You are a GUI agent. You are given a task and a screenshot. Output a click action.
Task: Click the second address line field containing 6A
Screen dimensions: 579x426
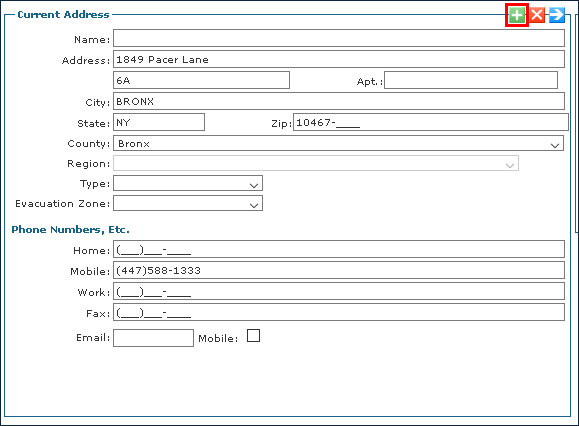[x=201, y=80]
